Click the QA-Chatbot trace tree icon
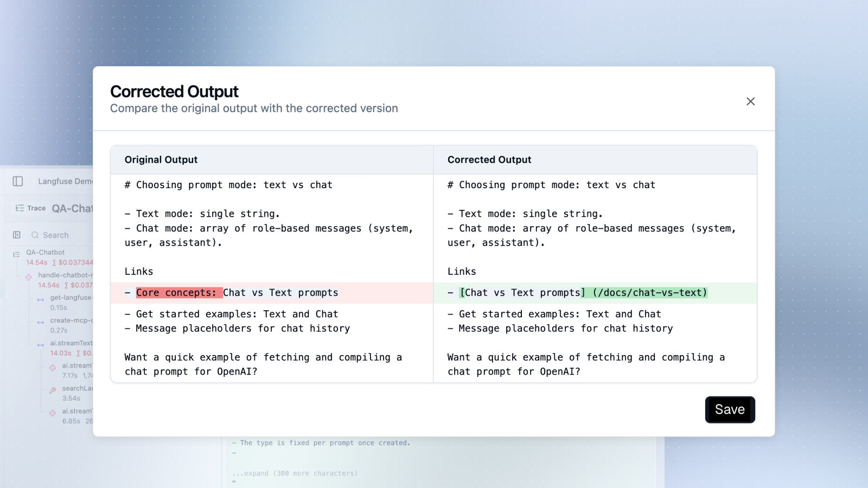This screenshot has width=868, height=488. pyautogui.click(x=16, y=254)
